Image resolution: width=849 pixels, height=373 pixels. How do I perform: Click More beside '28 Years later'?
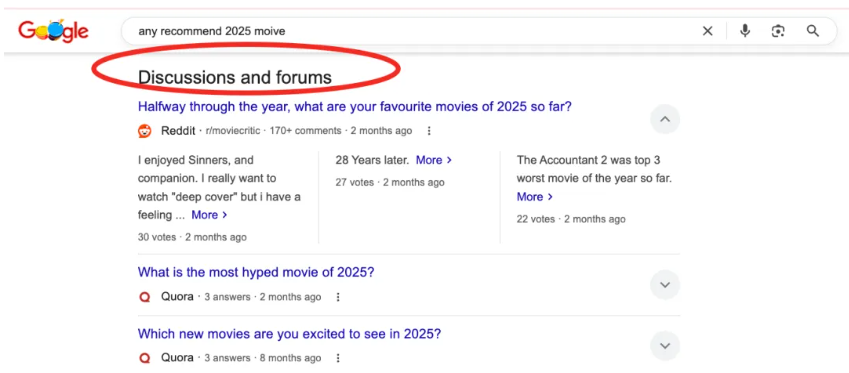pos(434,160)
